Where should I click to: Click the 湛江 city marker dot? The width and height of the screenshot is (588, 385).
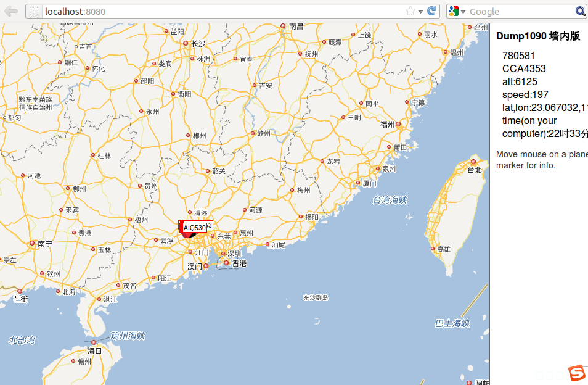(x=99, y=299)
